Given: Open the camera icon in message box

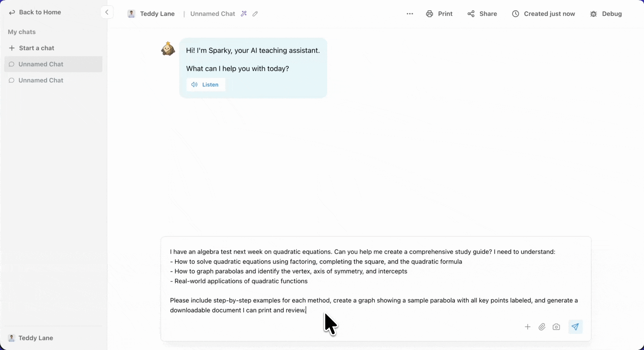Looking at the screenshot, I should point(556,327).
